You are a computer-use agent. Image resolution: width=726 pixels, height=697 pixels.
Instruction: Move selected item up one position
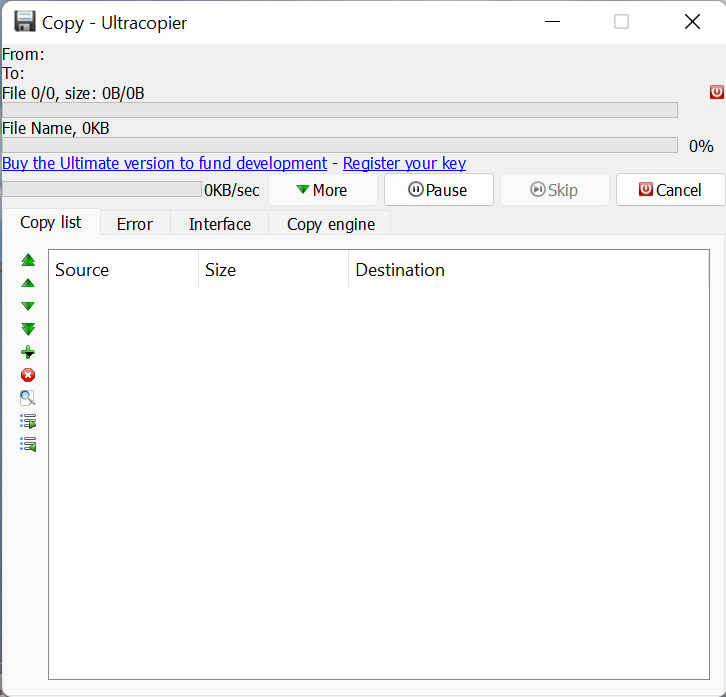28,283
